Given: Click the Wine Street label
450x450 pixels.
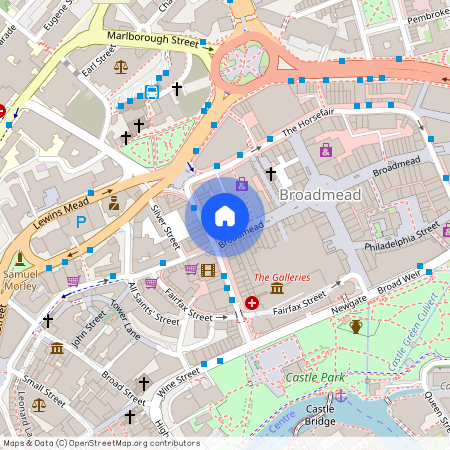Looking at the screenshot, I should point(178,382).
